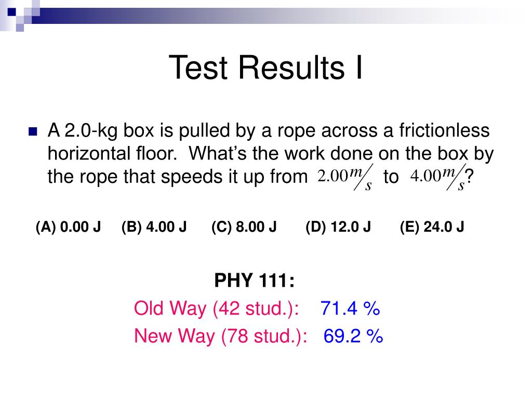Click the 2.0-kg mass in the question text
This screenshot has height=399, width=532.
[x=91, y=131]
